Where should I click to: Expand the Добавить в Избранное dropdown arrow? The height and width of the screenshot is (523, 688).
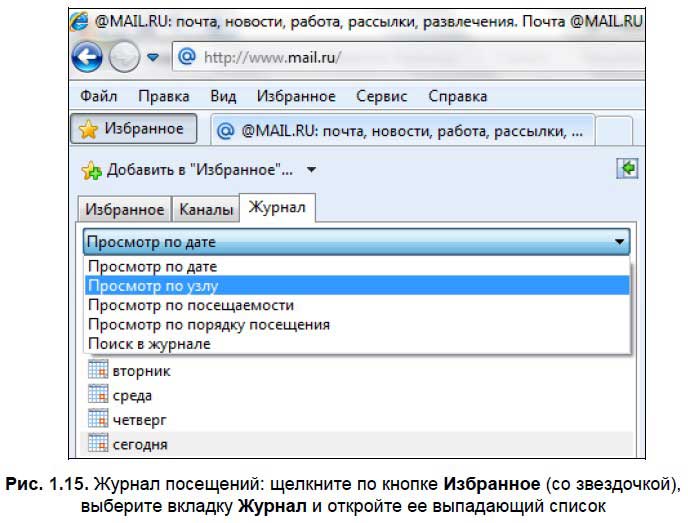click(x=311, y=170)
